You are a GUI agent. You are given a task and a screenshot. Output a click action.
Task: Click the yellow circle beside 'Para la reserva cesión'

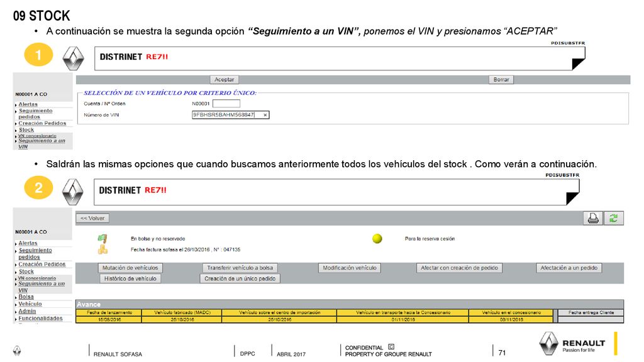point(377,238)
